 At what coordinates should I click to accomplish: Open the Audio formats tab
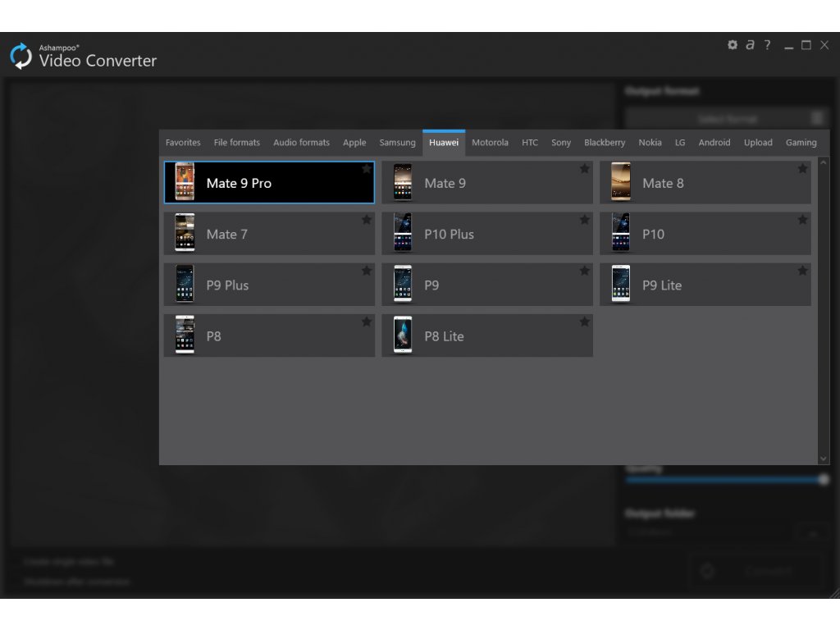click(301, 143)
